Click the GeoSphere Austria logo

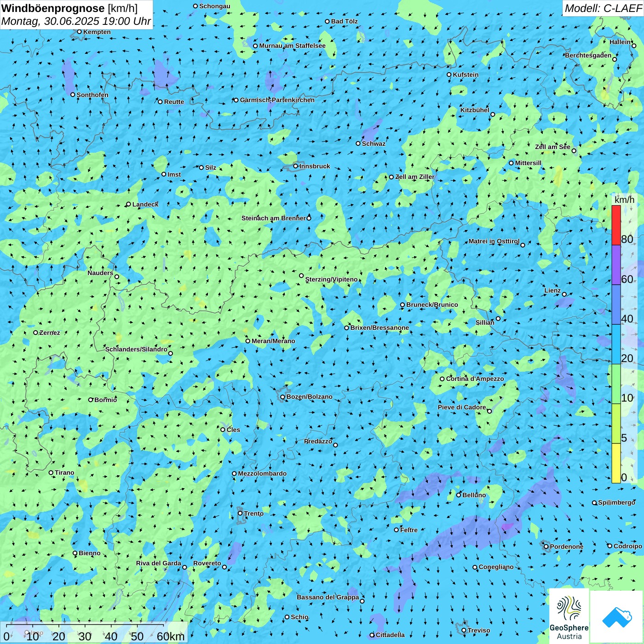click(569, 616)
